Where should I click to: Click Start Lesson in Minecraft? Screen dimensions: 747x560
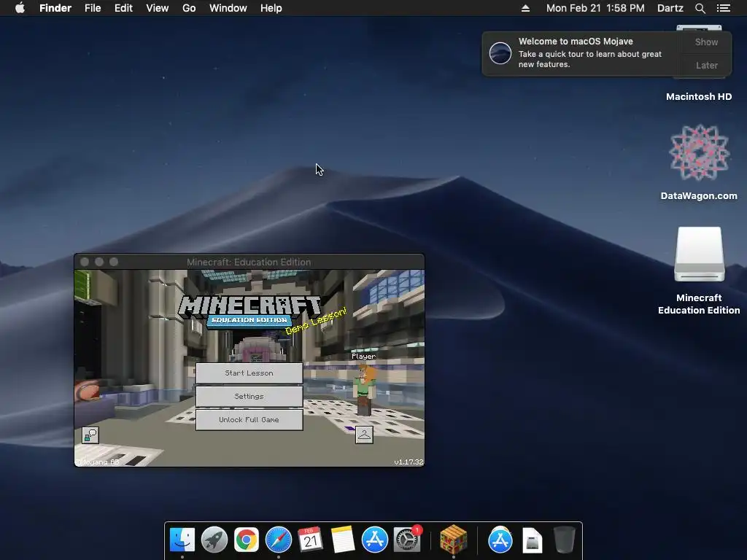pos(249,373)
